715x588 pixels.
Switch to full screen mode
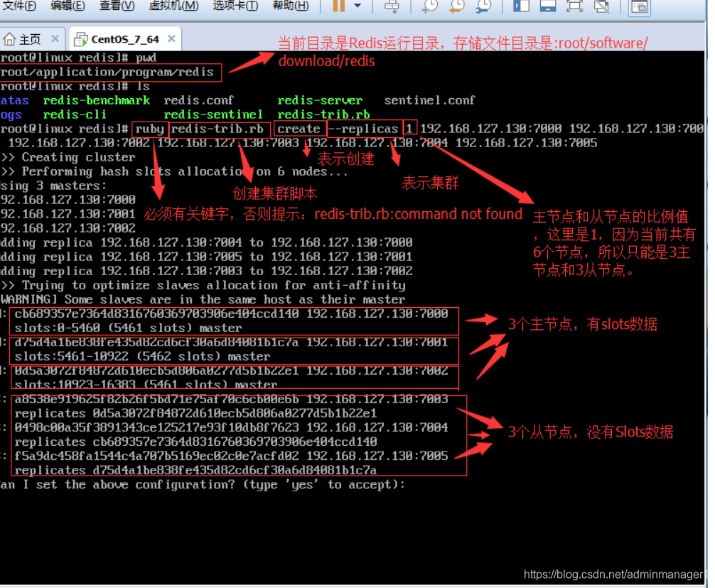click(x=574, y=6)
